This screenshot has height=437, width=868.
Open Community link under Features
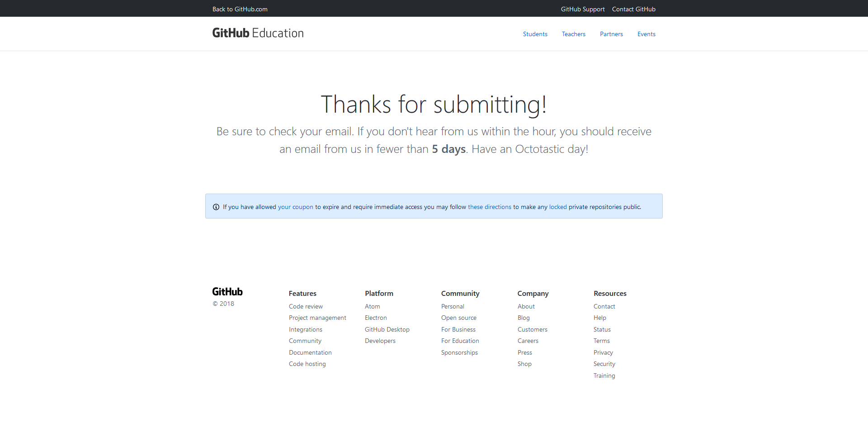(x=305, y=341)
